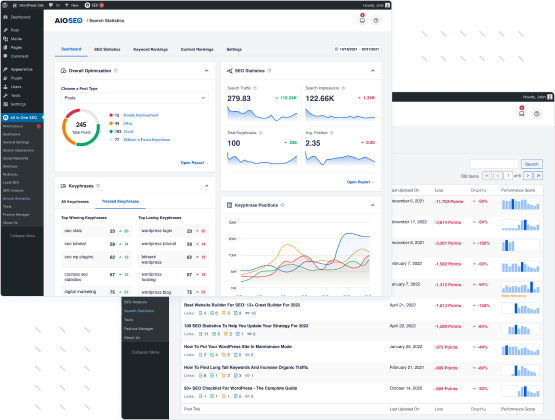Go to next page in back window

coord(528,176)
